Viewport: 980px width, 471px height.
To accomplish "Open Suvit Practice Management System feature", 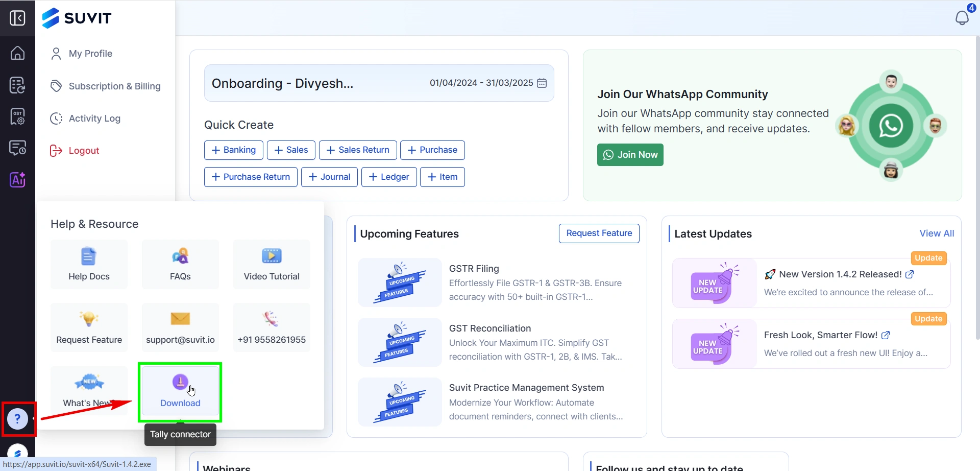I will [496, 402].
